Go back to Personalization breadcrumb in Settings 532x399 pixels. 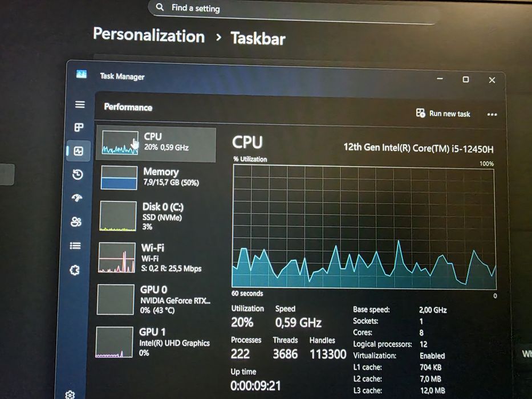click(x=149, y=35)
